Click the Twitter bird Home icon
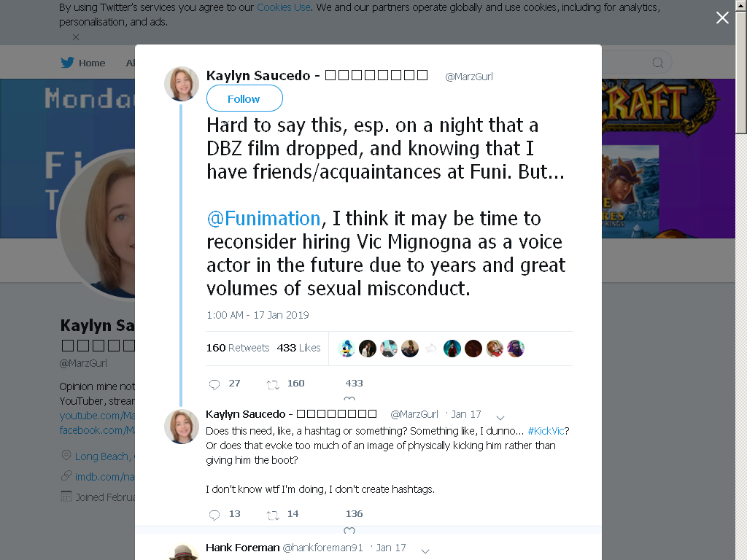This screenshot has height=560, width=747. [67, 63]
